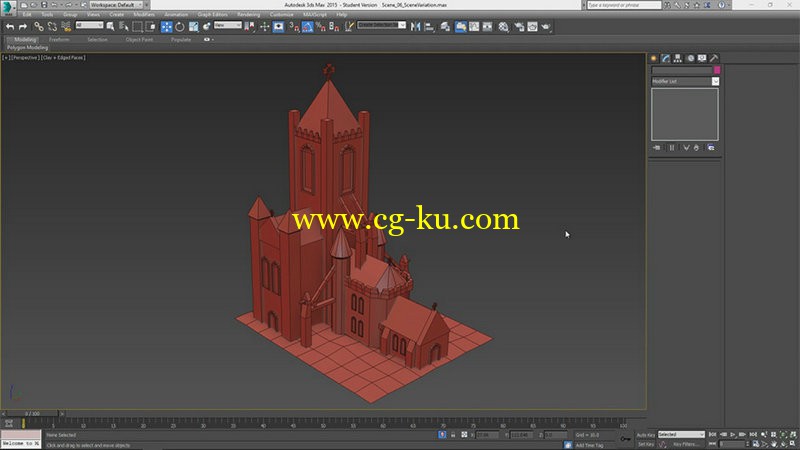The image size is (800, 450).
Task: Toggle Spinner Snap
Action: coord(334,27)
